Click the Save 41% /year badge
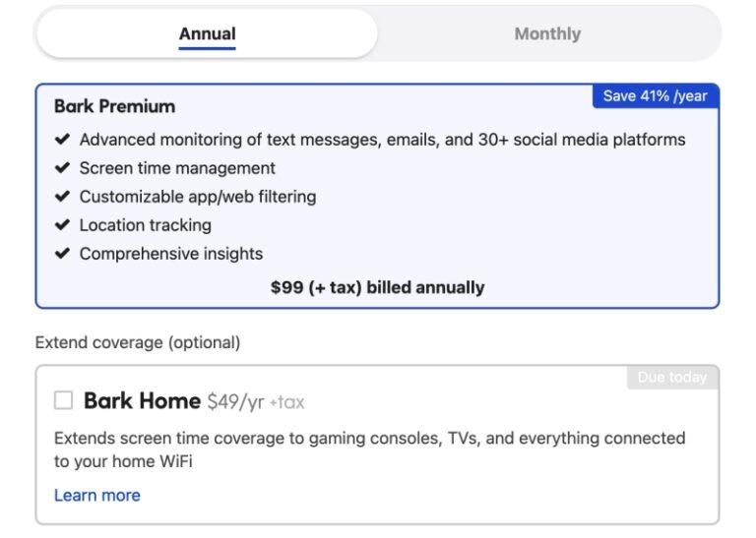 655,95
